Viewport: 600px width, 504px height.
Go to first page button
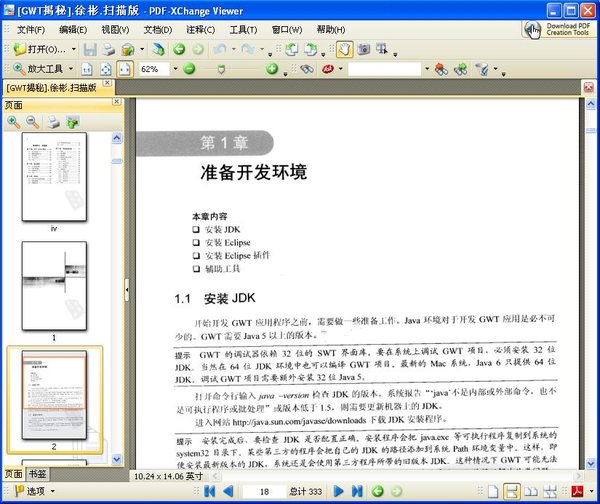210,491
